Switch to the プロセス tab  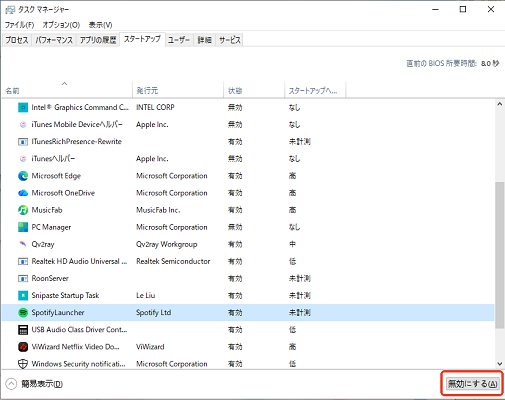pyautogui.click(x=17, y=40)
